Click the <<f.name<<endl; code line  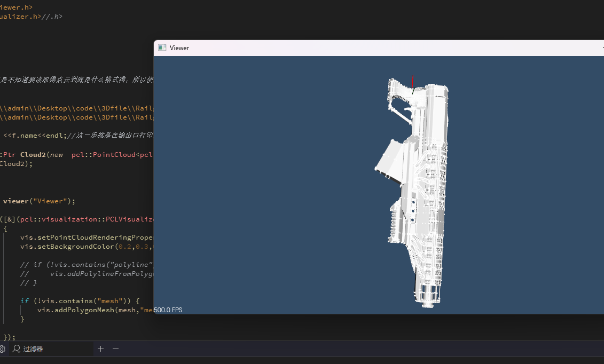(78, 136)
